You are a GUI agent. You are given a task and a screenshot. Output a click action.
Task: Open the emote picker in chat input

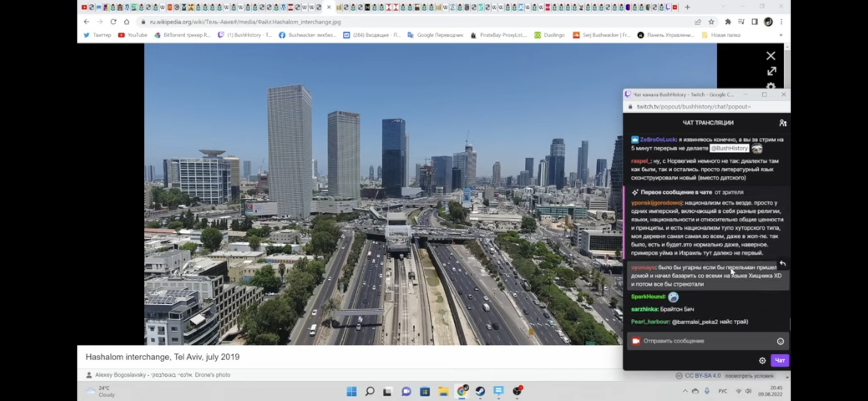780,341
